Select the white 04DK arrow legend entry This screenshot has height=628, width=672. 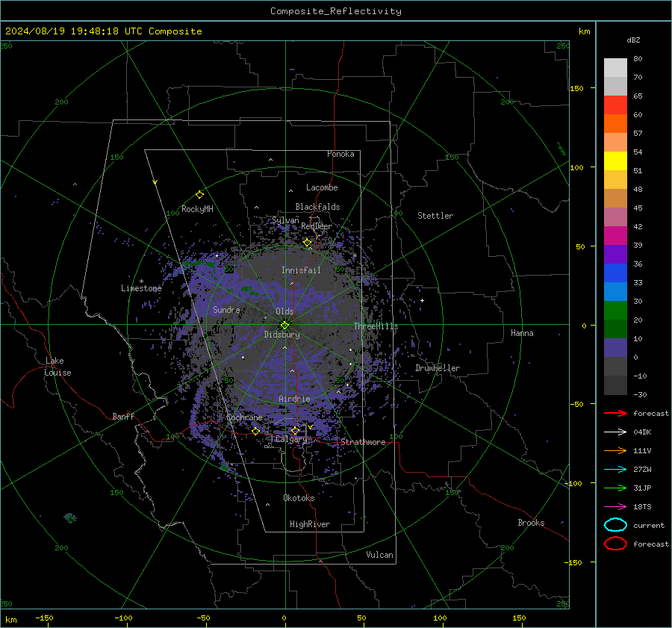pos(615,432)
